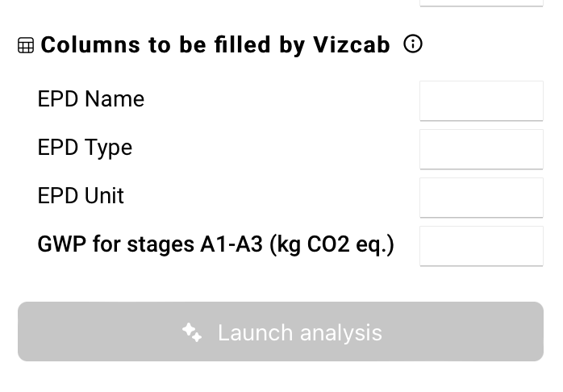Select the EPD Type column field
Screen dimensions: 563x392
pos(482,149)
